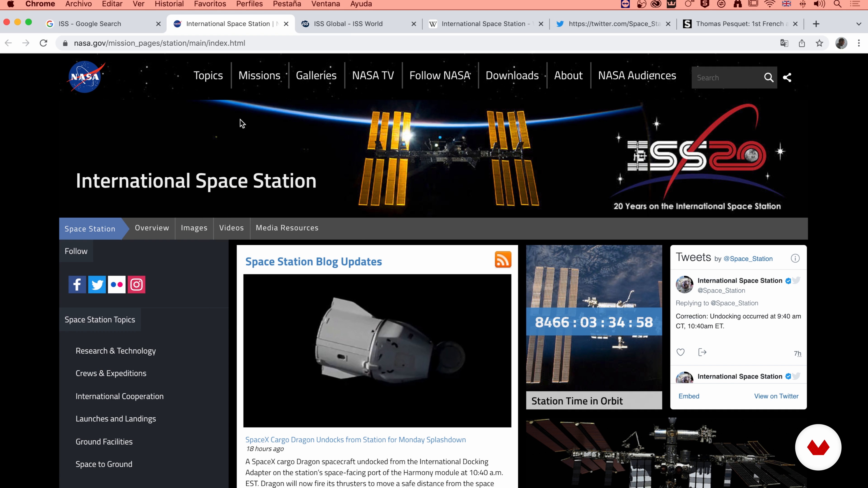Click the browser forward arrow
The height and width of the screenshot is (488, 868).
coord(26,43)
